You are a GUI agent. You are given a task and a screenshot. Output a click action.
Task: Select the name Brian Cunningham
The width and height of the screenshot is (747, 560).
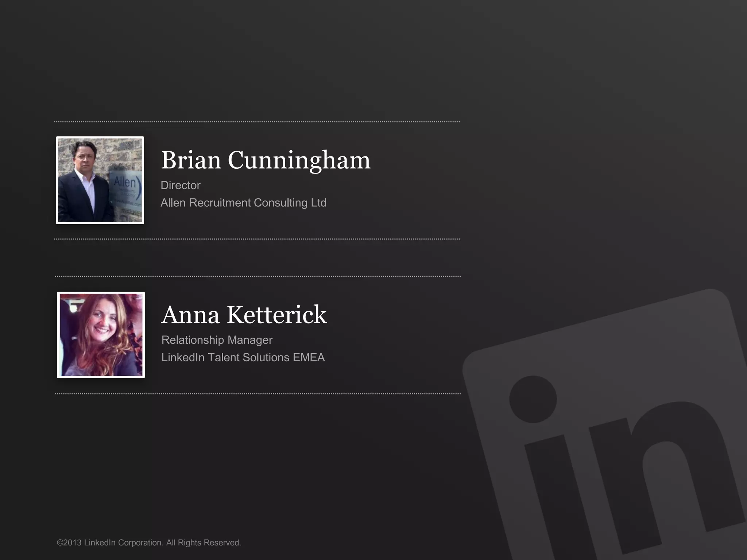[266, 160]
